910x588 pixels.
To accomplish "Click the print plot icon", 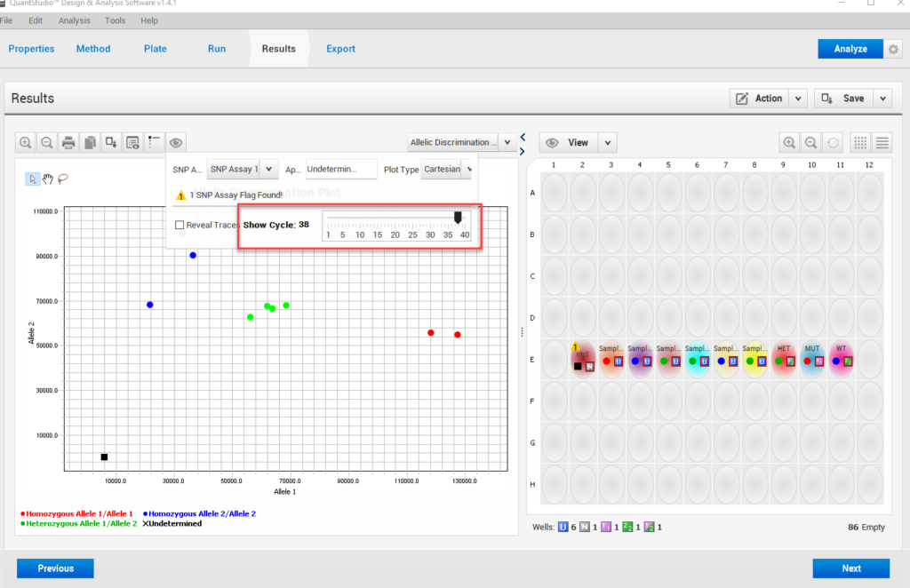I will click(x=68, y=142).
